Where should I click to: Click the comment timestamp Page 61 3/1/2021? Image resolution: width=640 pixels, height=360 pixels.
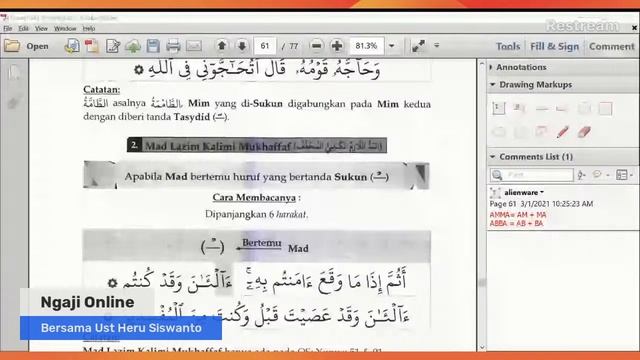tap(541, 204)
